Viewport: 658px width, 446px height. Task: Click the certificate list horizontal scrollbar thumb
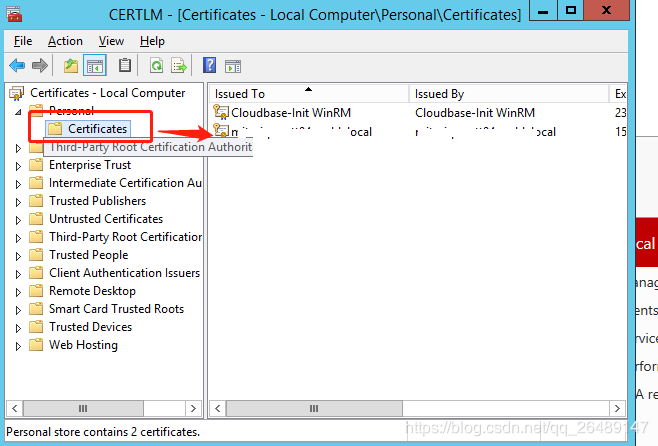(314, 408)
